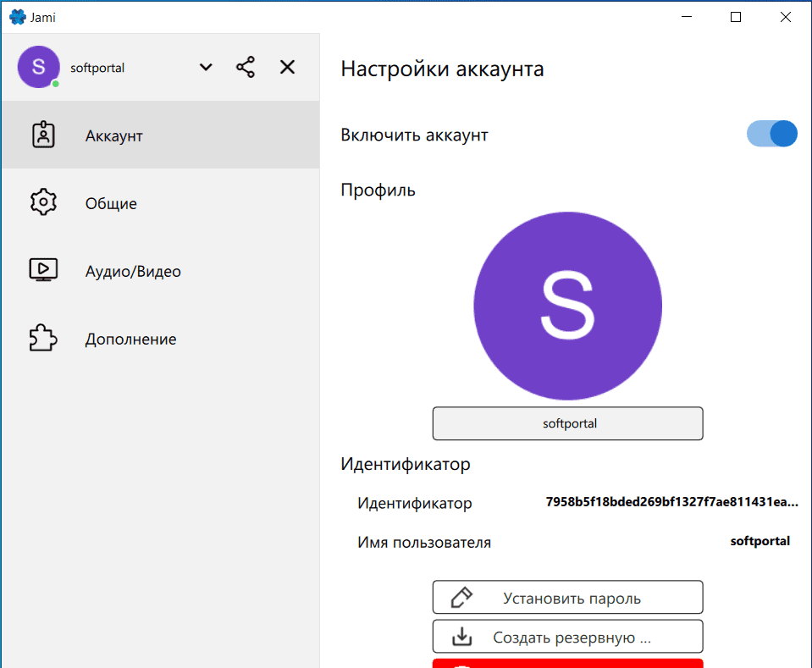Click the Настройки аккаунта heading
Image resolution: width=812 pixels, height=668 pixels.
point(442,69)
